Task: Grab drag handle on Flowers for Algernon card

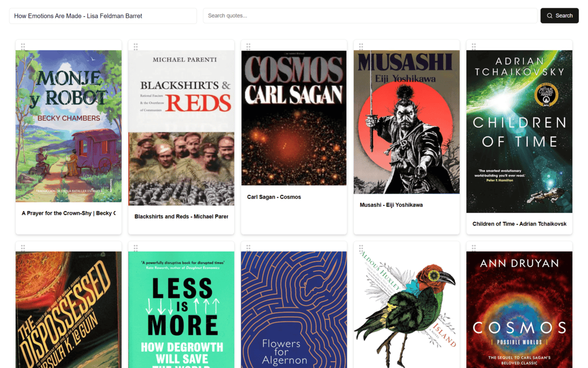Action: click(248, 248)
